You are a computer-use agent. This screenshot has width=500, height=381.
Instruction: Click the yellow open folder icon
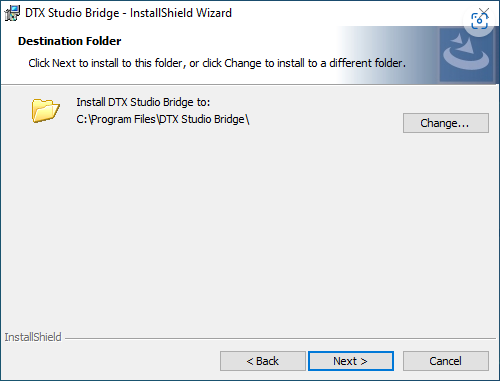[46, 110]
